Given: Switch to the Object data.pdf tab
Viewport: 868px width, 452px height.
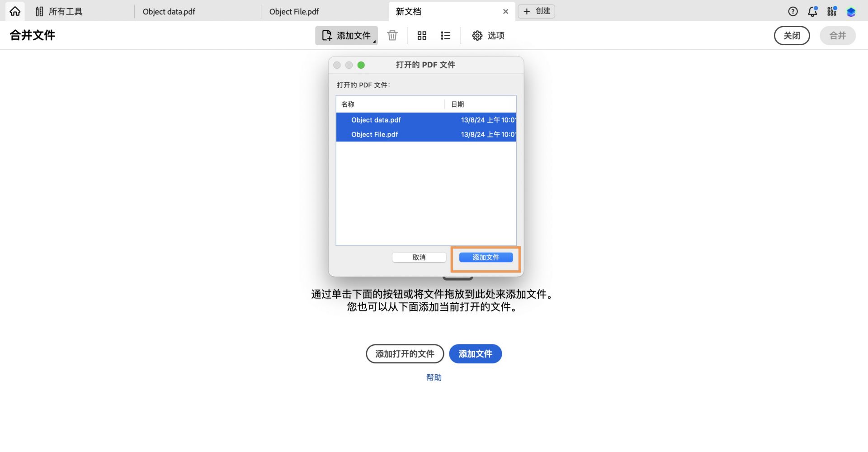Looking at the screenshot, I should 169,11.
